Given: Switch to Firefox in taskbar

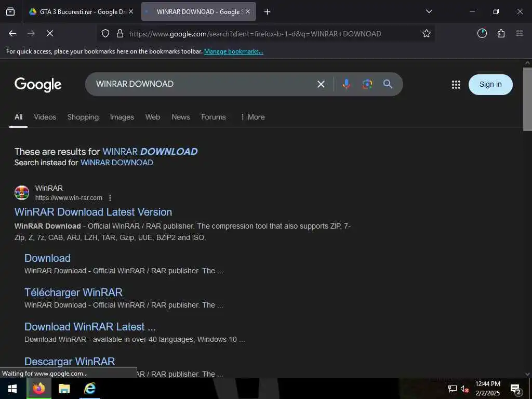Looking at the screenshot, I should point(38,389).
